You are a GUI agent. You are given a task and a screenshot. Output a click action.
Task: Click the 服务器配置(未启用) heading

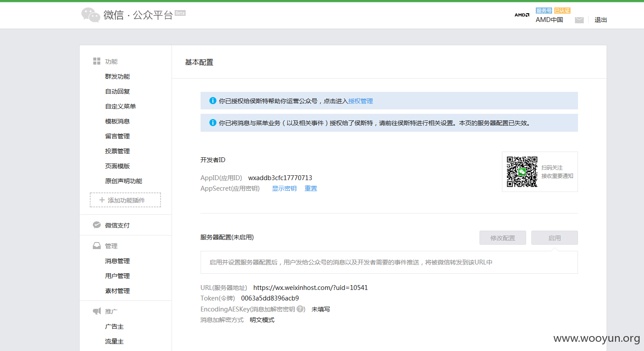(x=227, y=237)
